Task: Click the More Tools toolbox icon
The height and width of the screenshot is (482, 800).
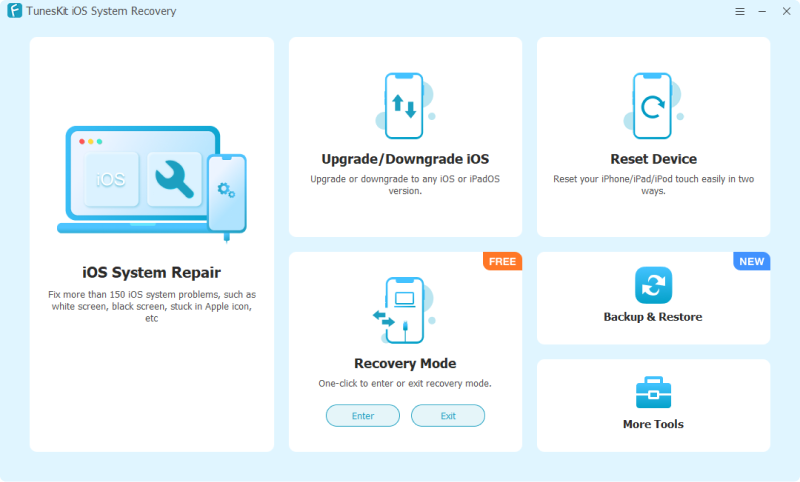Action: (x=653, y=392)
